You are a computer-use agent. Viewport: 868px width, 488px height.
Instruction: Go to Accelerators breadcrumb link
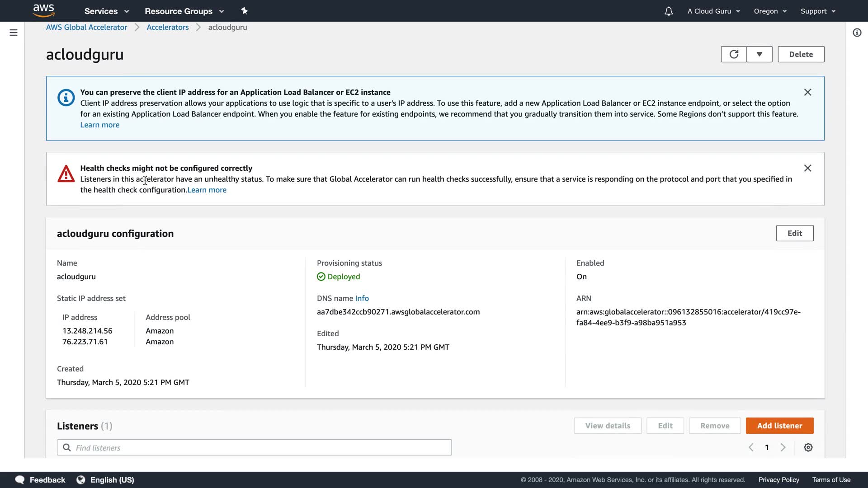point(168,27)
